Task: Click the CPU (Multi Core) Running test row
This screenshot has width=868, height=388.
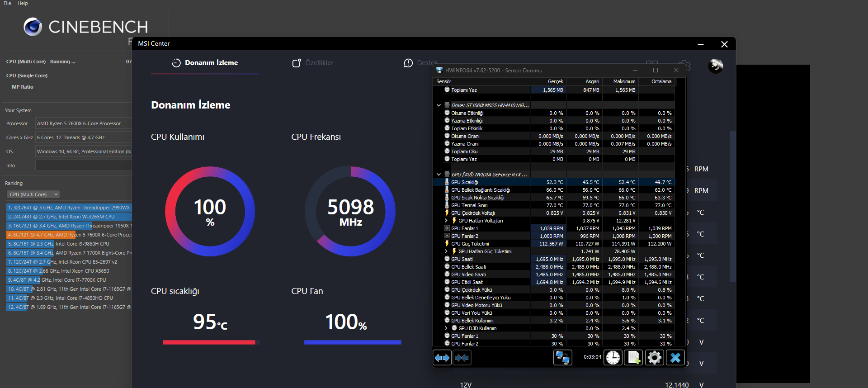Action: pos(68,62)
